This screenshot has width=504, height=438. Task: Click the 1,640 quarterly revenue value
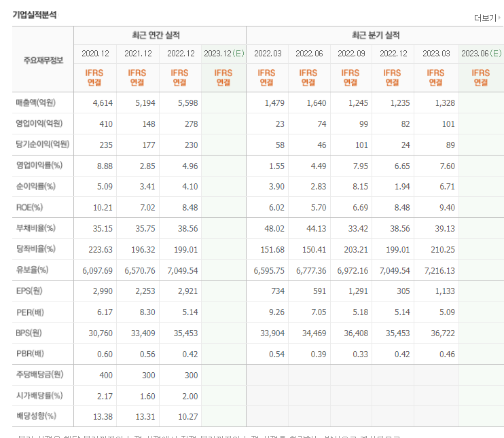317,103
